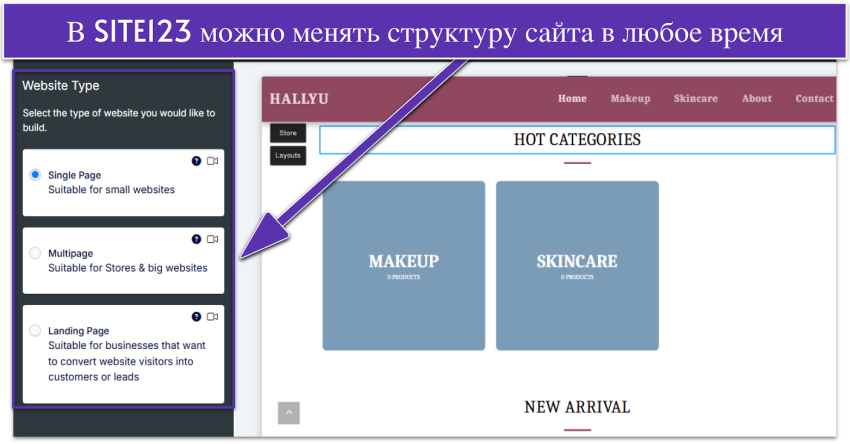Open the Contact menu item
This screenshot has height=444, width=850.
(x=814, y=99)
